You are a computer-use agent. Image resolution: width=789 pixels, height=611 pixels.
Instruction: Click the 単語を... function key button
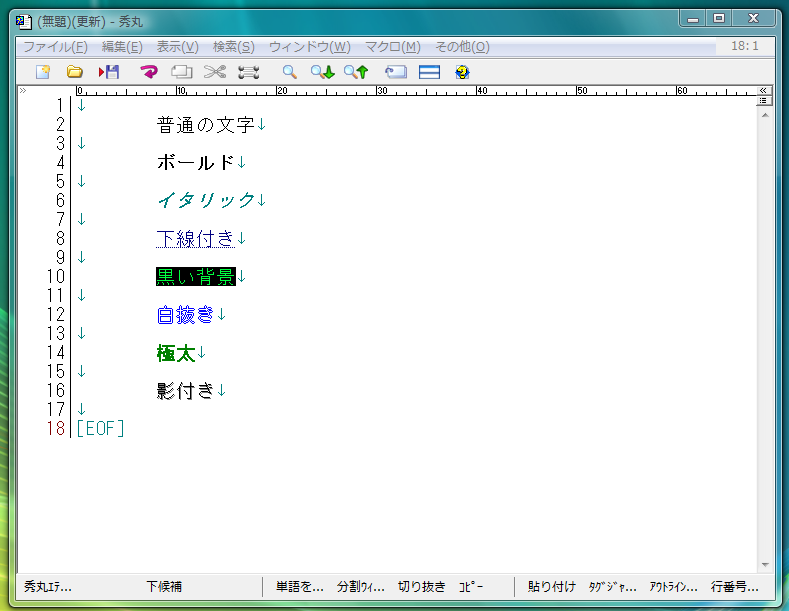(x=299, y=586)
